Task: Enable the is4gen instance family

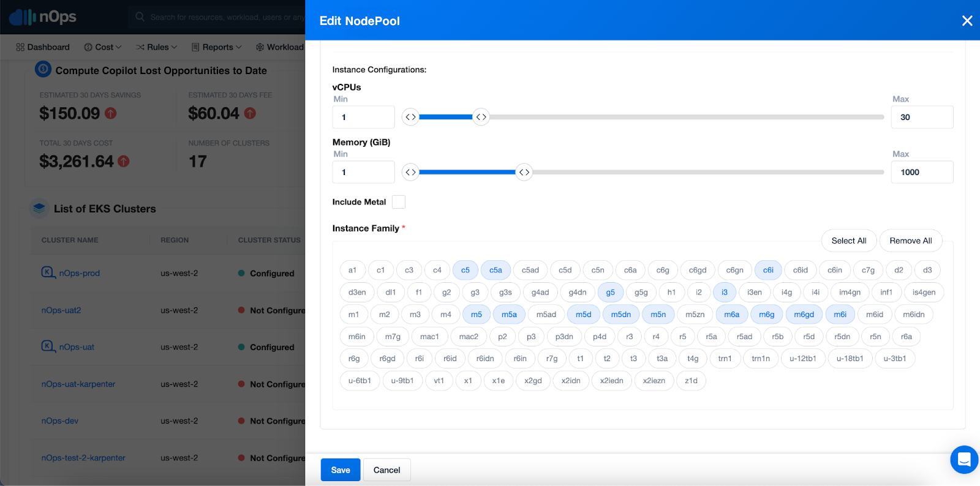Action: tap(924, 292)
